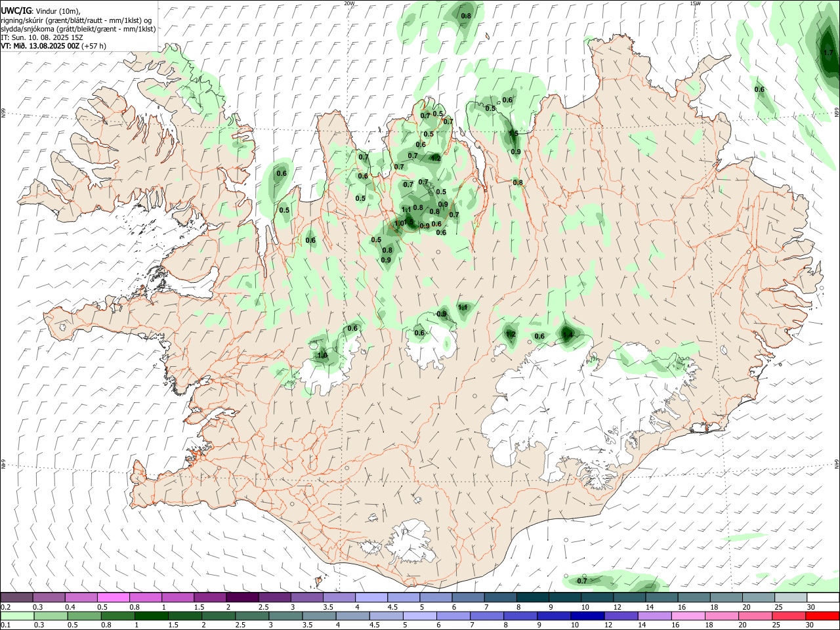Click the bright pink 0.5 snow legend swatch
Viewport: 840px width, 630px height.
114,597
